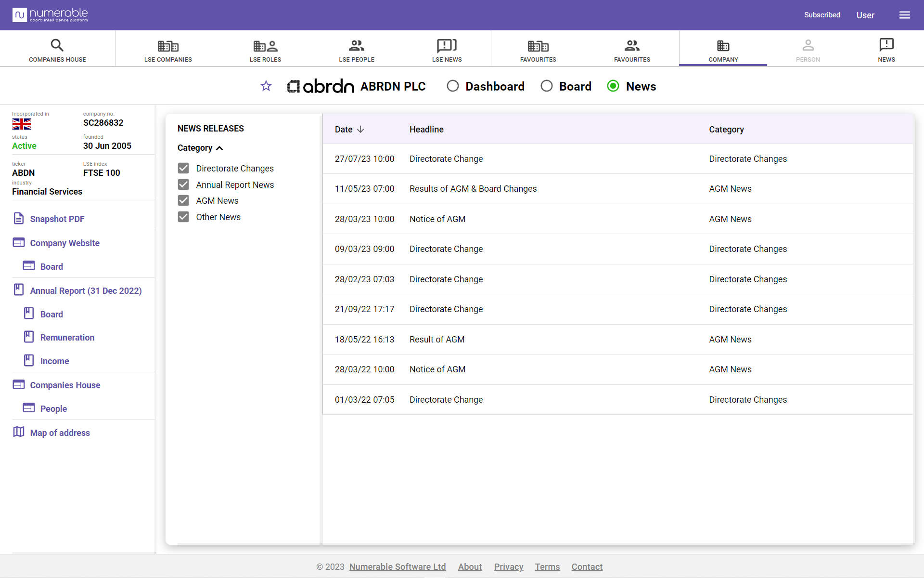Click the People browser icon

coord(29,408)
